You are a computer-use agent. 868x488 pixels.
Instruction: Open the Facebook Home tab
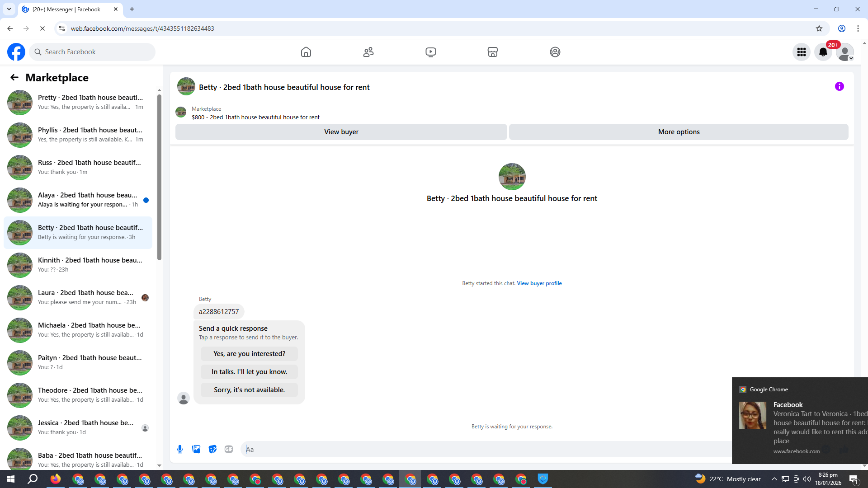306,52
